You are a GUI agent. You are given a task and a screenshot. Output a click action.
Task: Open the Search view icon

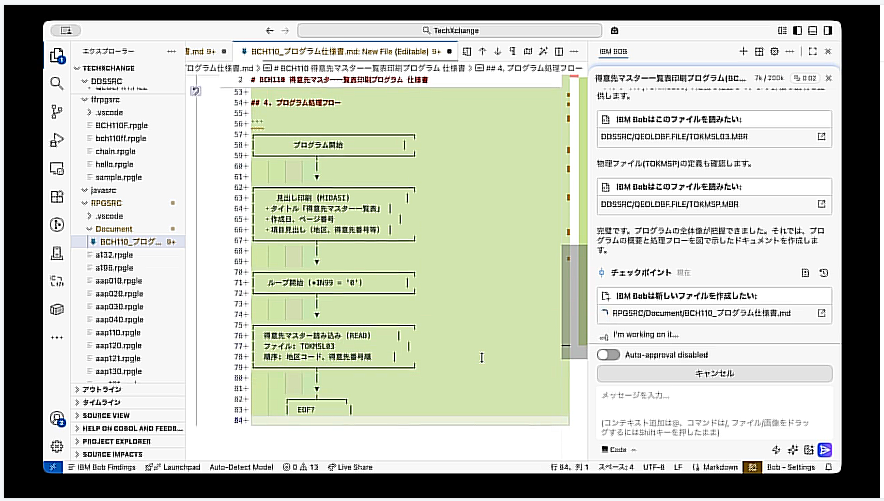click(57, 83)
